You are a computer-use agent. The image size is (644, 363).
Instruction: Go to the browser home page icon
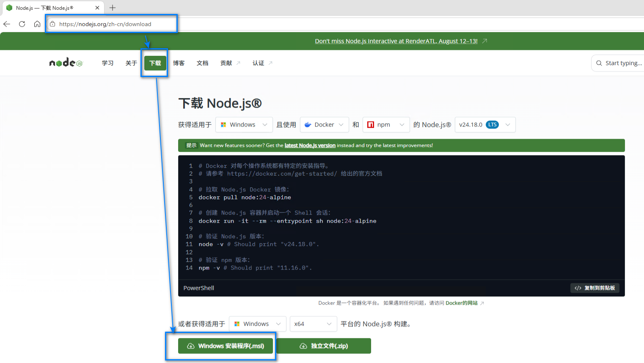click(x=37, y=24)
